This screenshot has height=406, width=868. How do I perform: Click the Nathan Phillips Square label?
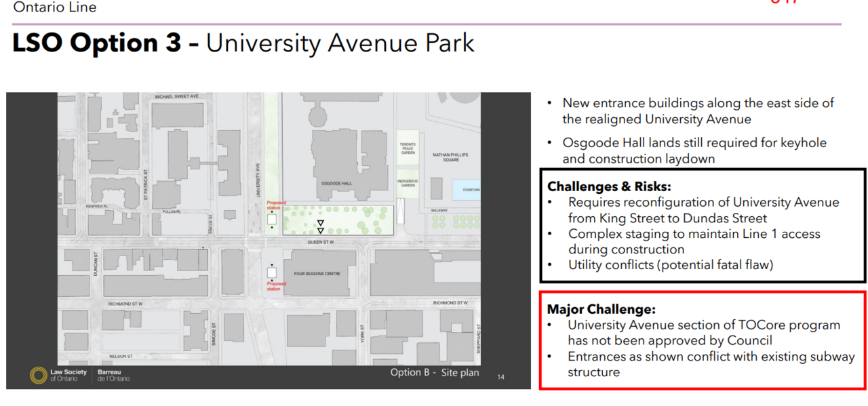pos(450,157)
